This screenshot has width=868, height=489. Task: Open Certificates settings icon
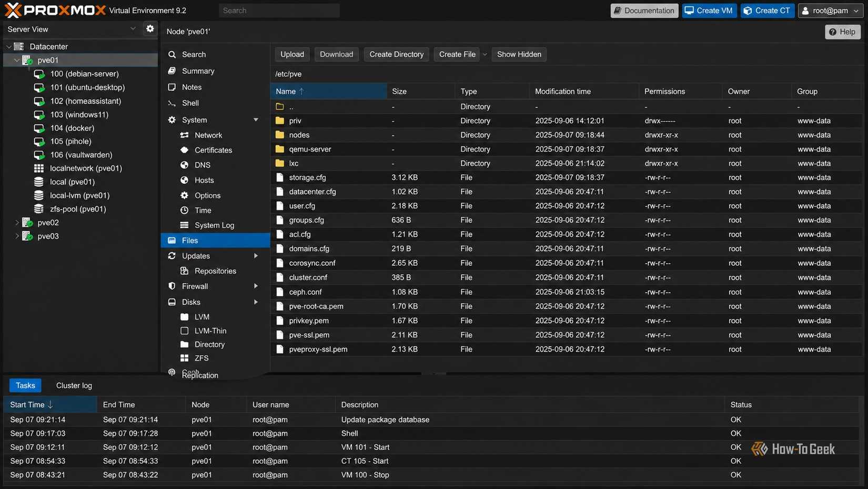184,150
